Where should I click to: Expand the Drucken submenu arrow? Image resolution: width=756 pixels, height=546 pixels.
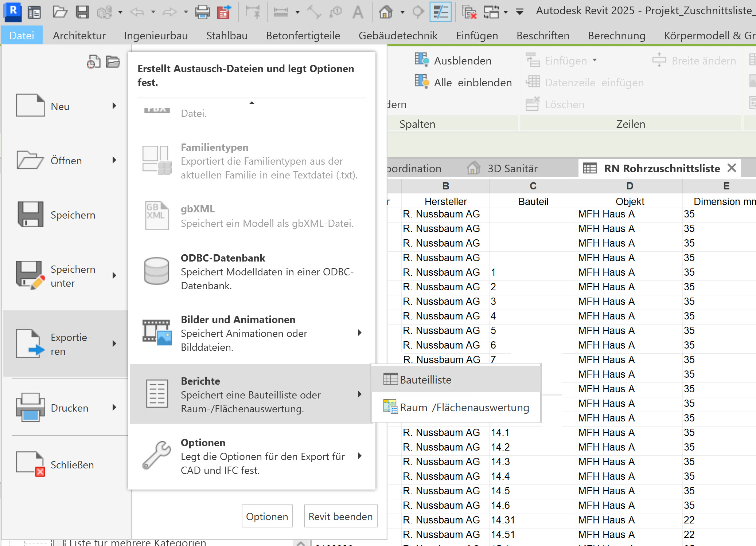pyautogui.click(x=114, y=407)
